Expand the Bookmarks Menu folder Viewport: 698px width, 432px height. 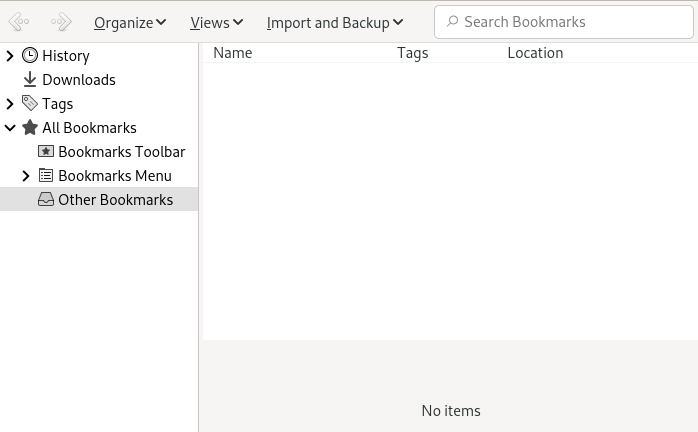(26, 176)
